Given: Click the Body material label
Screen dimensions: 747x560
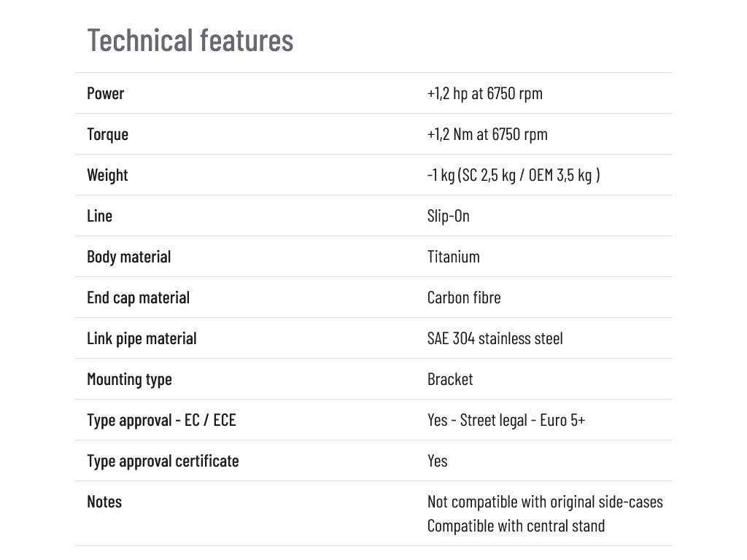Looking at the screenshot, I should pos(129,257).
